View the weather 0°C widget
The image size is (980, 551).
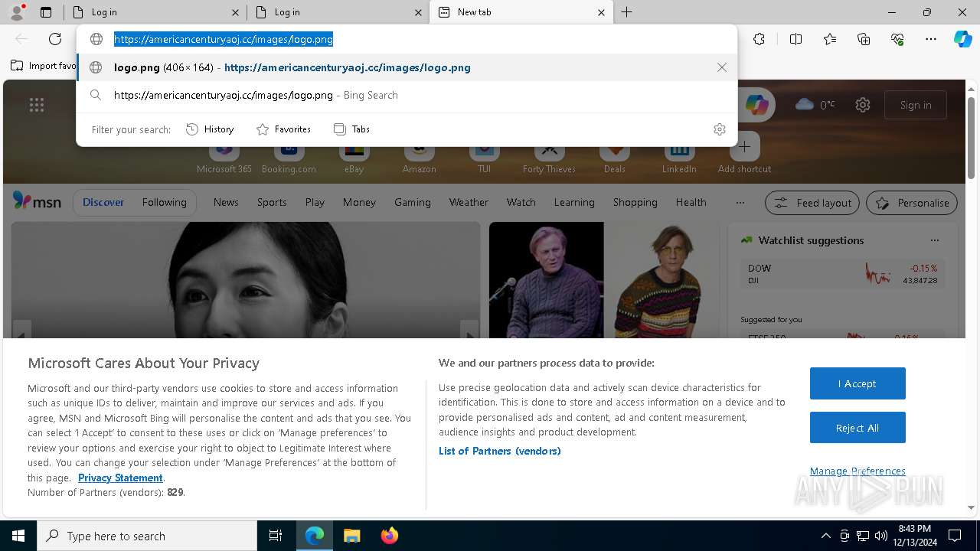tap(815, 105)
